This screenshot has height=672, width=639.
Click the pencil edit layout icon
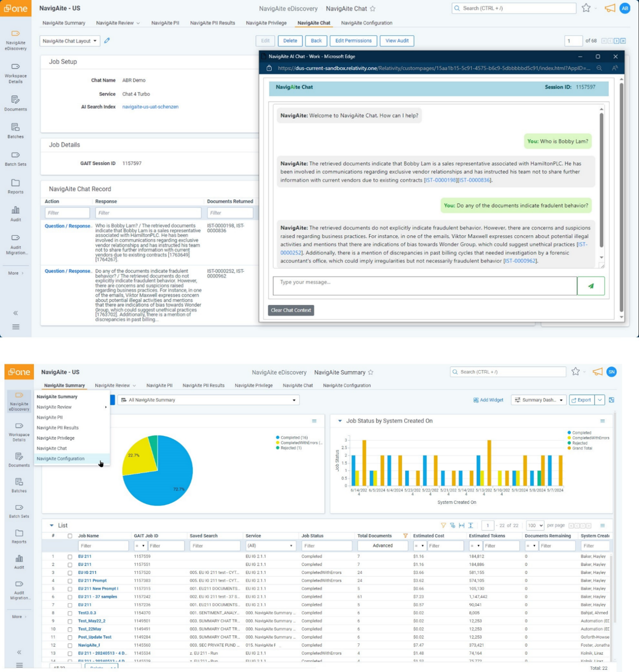tap(107, 41)
